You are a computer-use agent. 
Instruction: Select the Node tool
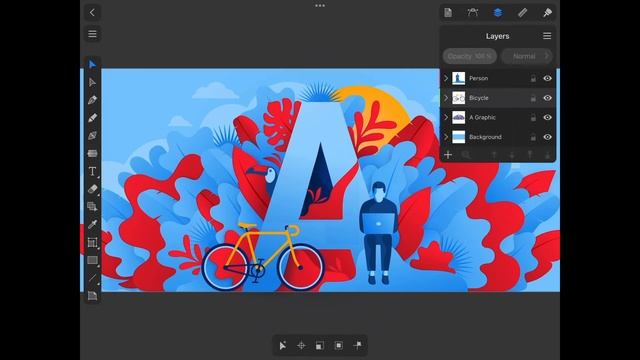92,82
